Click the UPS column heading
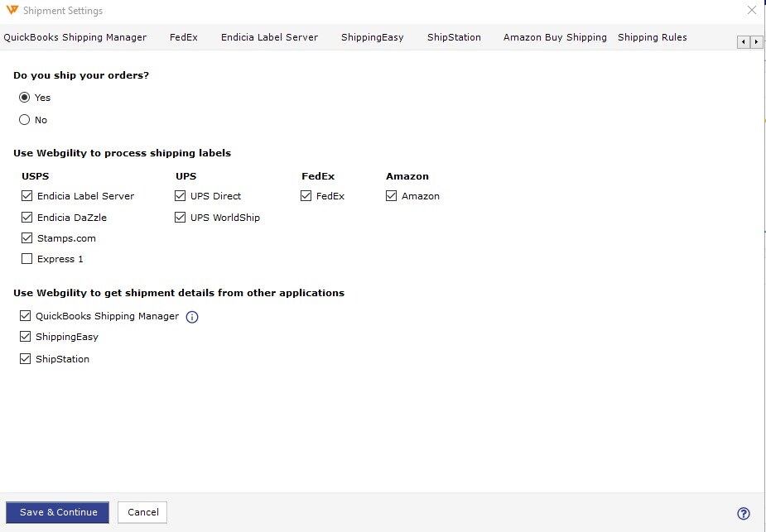The height and width of the screenshot is (532, 766). pos(186,176)
